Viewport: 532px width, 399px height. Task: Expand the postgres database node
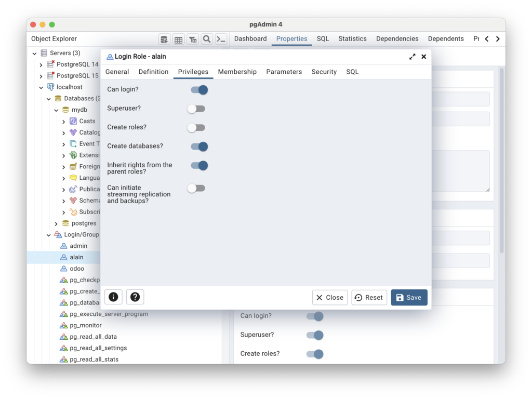pyautogui.click(x=56, y=223)
